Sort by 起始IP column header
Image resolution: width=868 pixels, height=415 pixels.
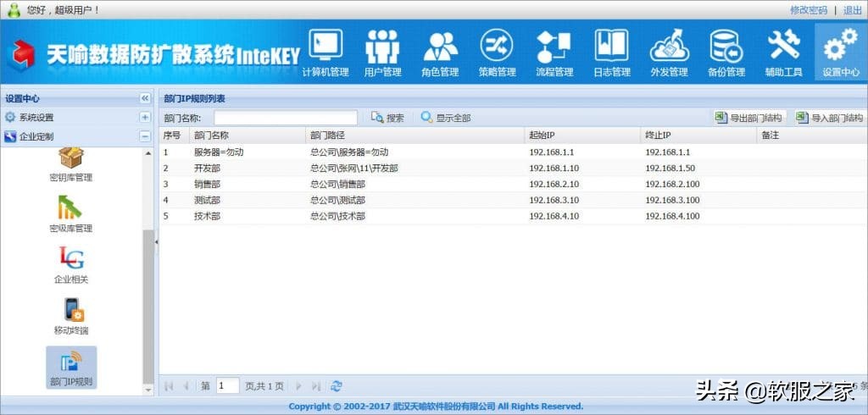click(581, 135)
